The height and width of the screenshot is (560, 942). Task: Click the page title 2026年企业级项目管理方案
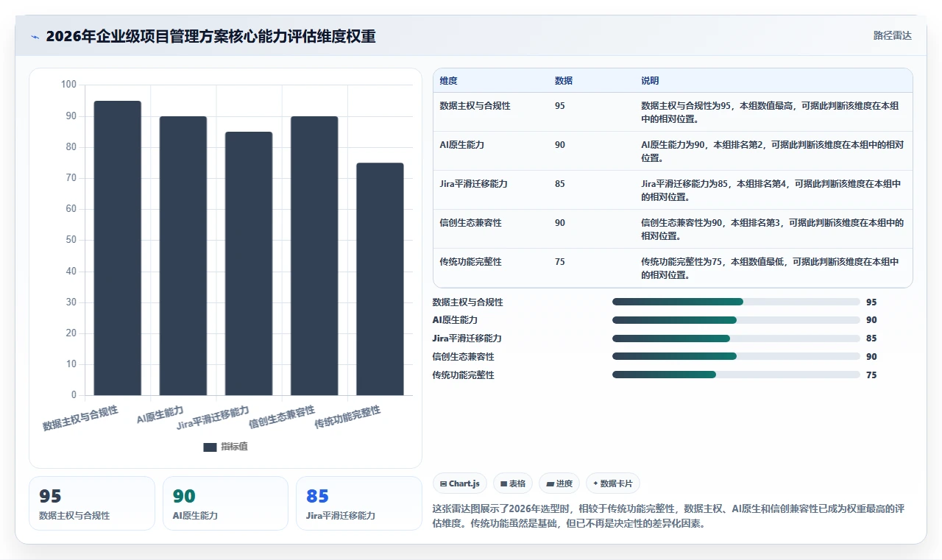pos(210,36)
